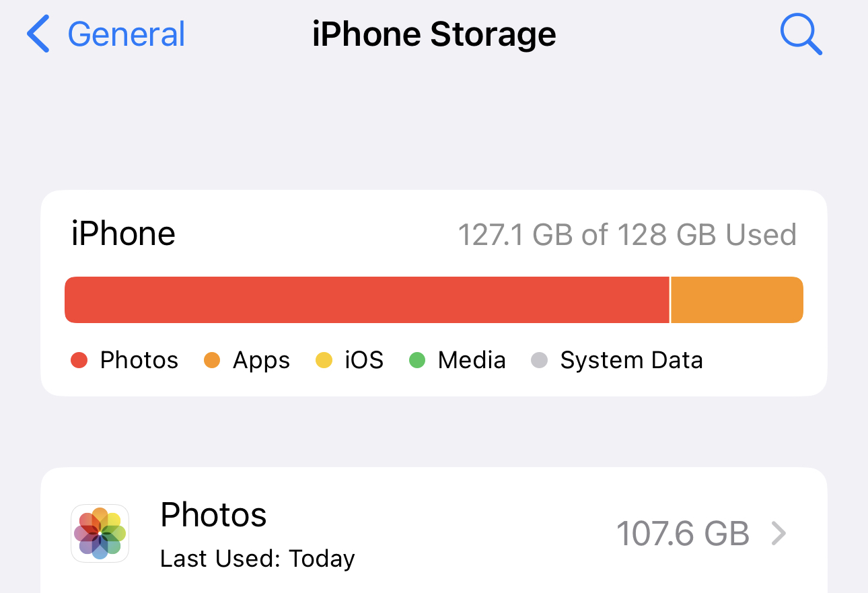Open the Photos list entry name
The width and height of the screenshot is (868, 593).
point(213,515)
